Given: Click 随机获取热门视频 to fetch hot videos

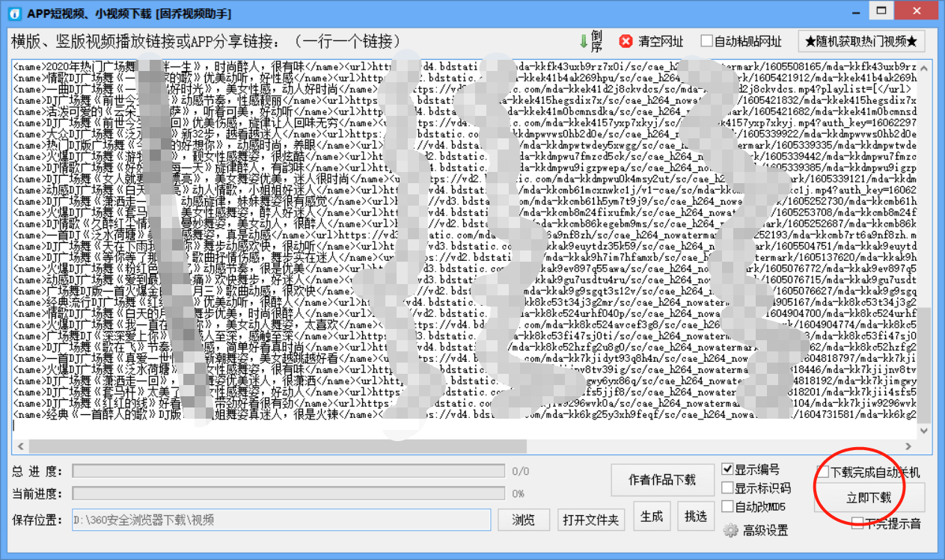Looking at the screenshot, I should click(860, 41).
